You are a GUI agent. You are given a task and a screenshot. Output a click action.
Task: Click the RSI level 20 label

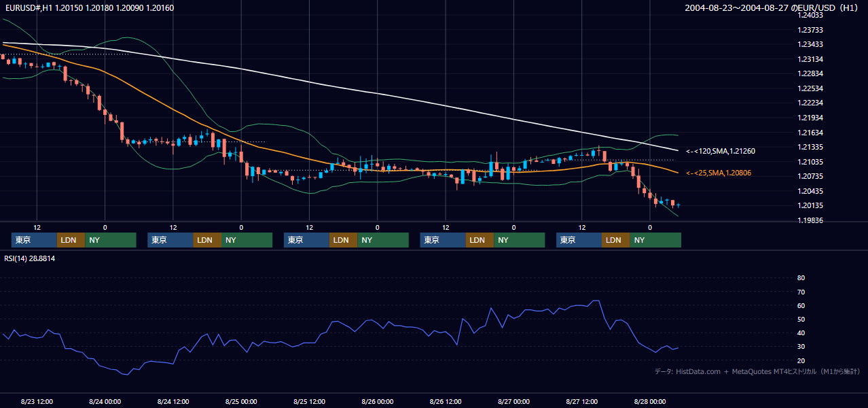[x=801, y=360]
